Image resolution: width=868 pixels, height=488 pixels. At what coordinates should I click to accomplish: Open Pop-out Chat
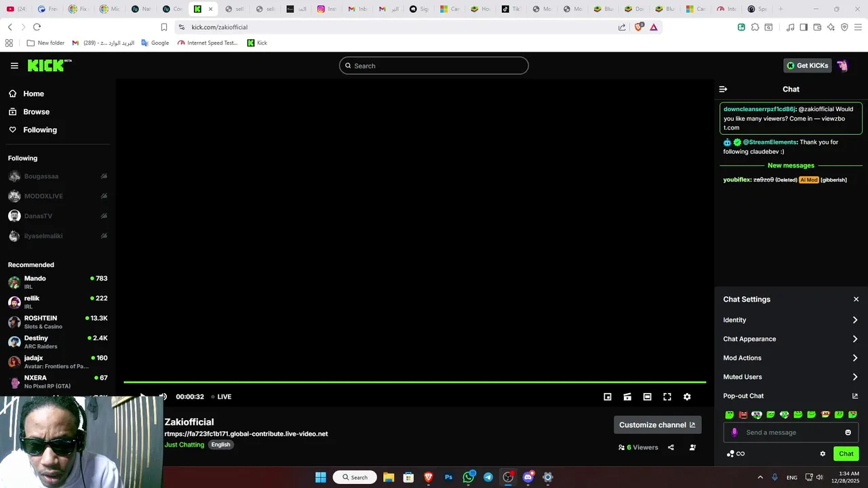coord(791,396)
